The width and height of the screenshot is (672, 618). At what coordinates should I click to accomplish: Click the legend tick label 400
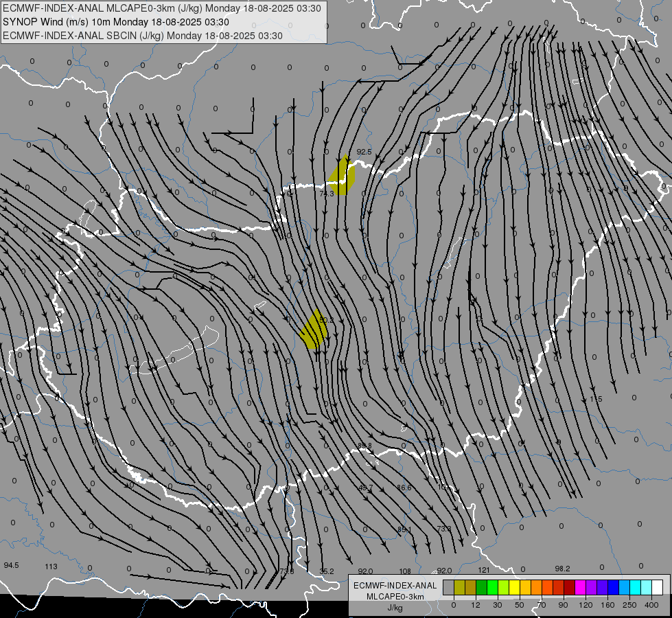(651, 605)
